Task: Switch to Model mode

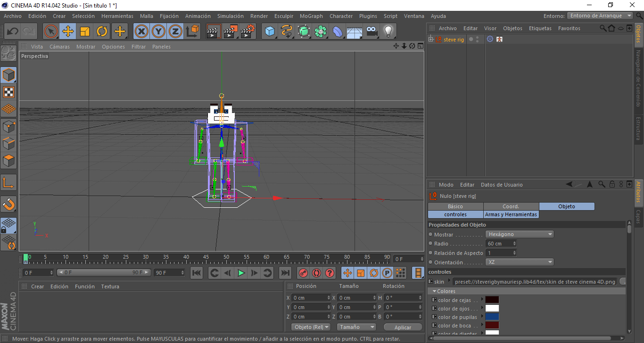Action: click(x=9, y=75)
